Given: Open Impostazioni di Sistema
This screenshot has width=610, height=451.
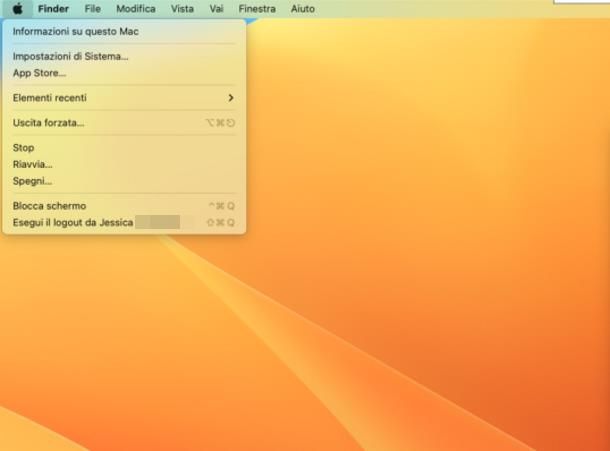Looking at the screenshot, I should (124, 56).
